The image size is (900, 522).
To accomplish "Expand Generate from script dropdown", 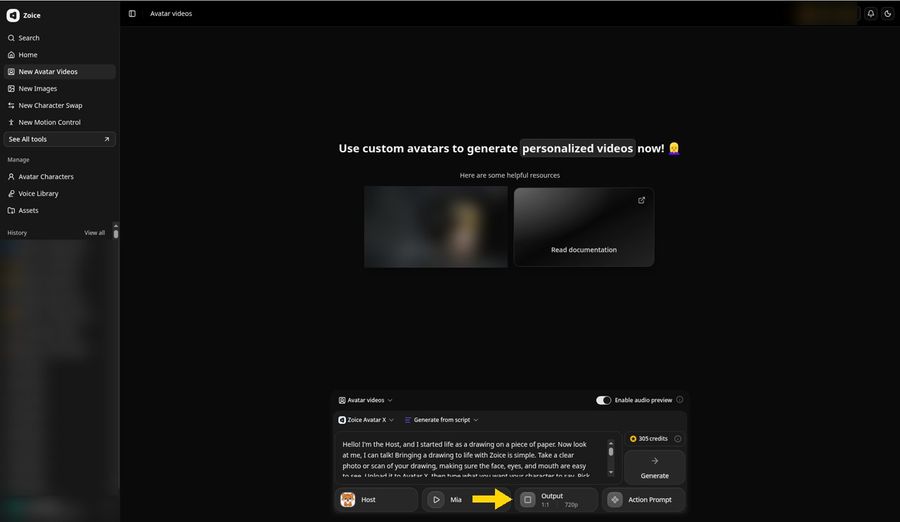I will point(441,420).
